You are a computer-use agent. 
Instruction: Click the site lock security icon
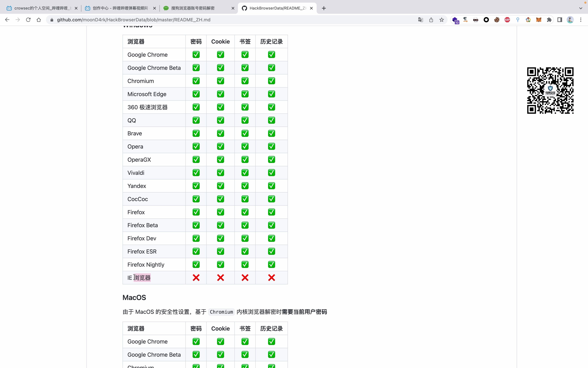tap(52, 20)
